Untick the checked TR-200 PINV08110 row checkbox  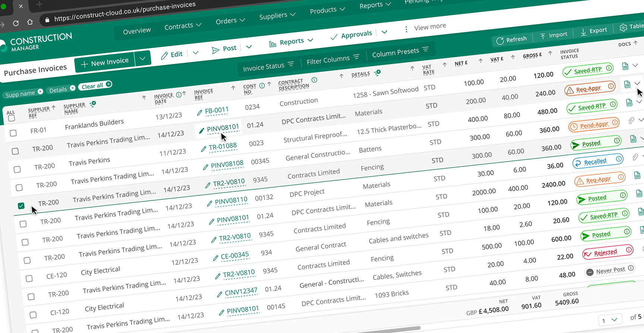point(21,206)
